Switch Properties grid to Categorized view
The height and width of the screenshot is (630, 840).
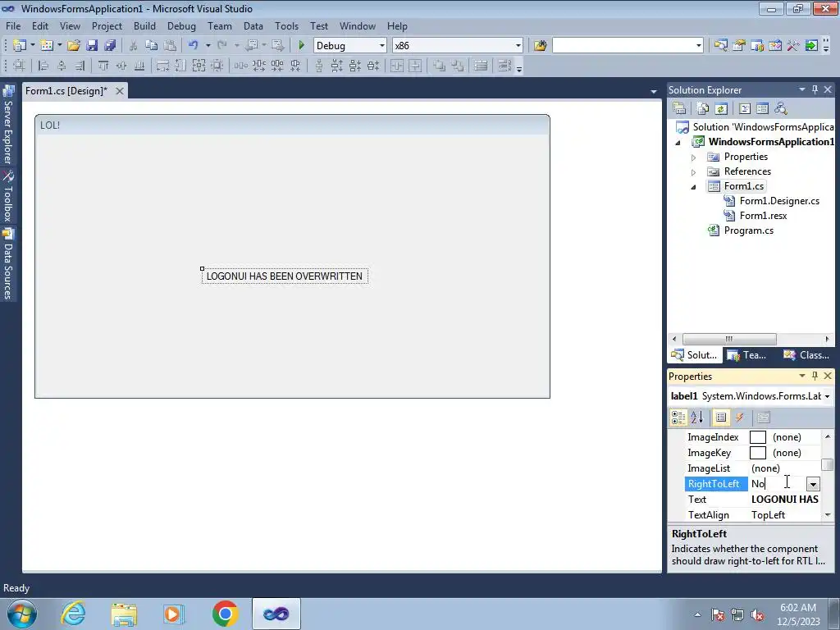(678, 418)
